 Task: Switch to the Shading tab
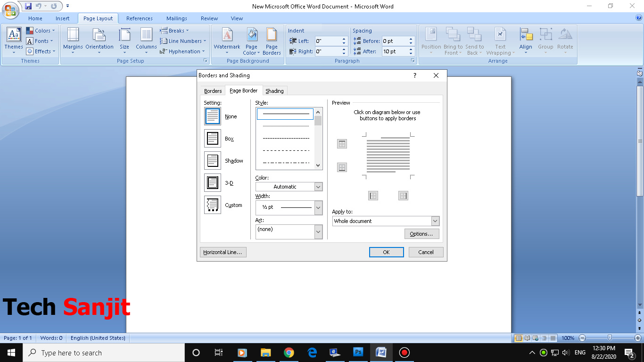(x=274, y=91)
